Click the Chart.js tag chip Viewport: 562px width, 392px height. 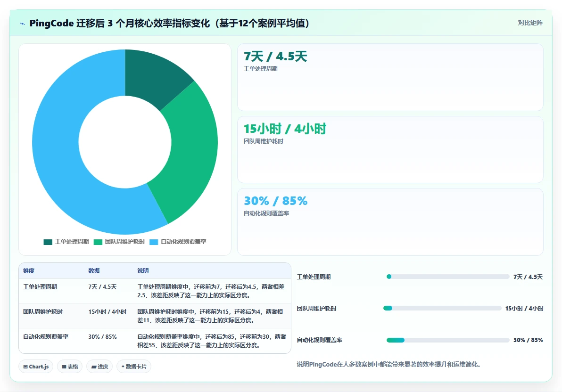(x=36, y=367)
